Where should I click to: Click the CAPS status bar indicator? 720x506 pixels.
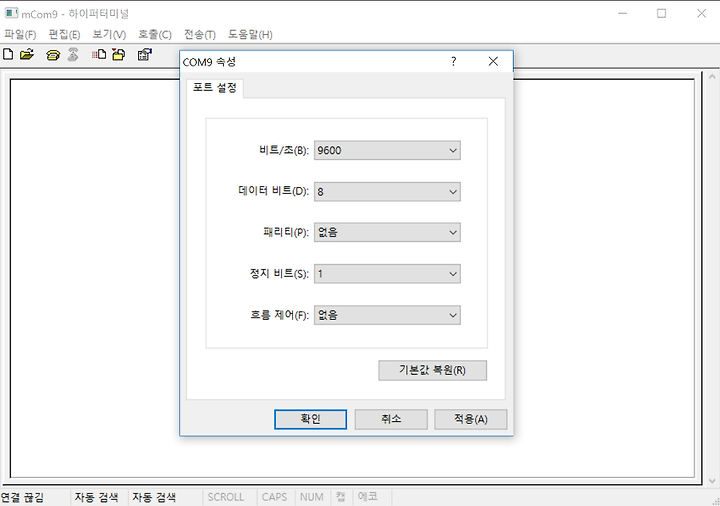tap(275, 497)
